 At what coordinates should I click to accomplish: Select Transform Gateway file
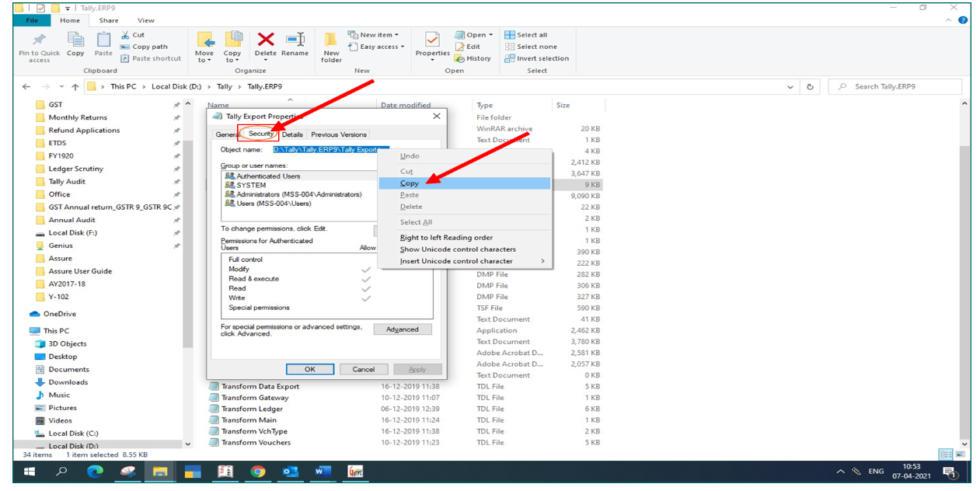click(x=254, y=398)
